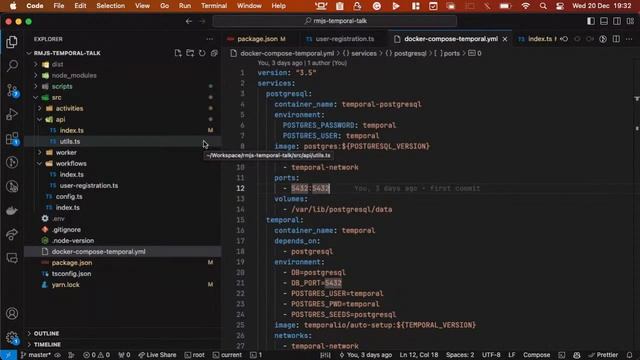
Task: Switch to the package.json tab
Action: coord(261,39)
